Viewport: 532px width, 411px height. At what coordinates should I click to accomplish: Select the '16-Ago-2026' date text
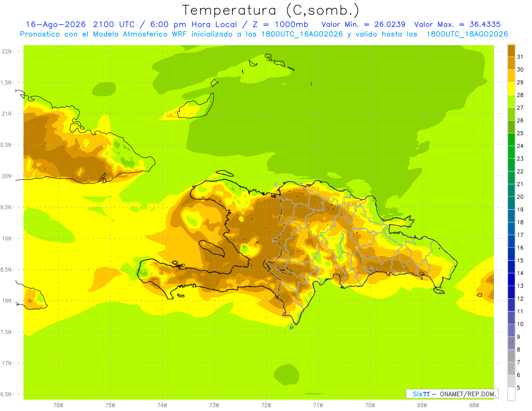point(56,24)
